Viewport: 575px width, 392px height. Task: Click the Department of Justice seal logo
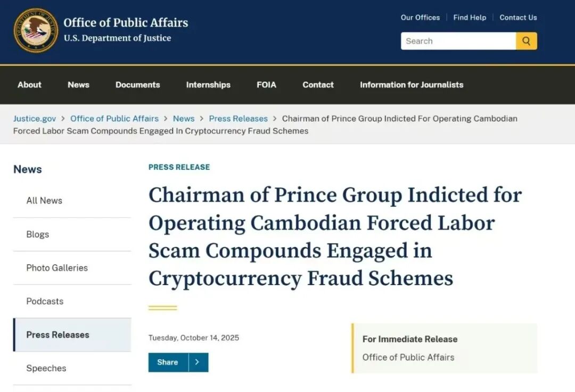36,30
